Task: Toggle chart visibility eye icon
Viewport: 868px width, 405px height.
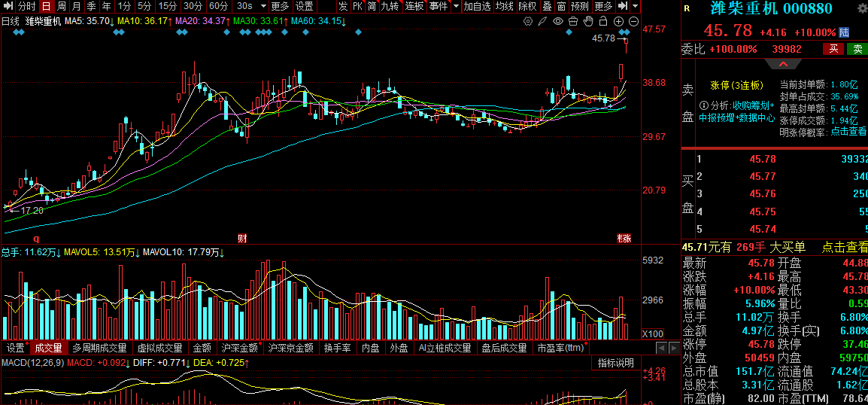Action: tap(558, 21)
